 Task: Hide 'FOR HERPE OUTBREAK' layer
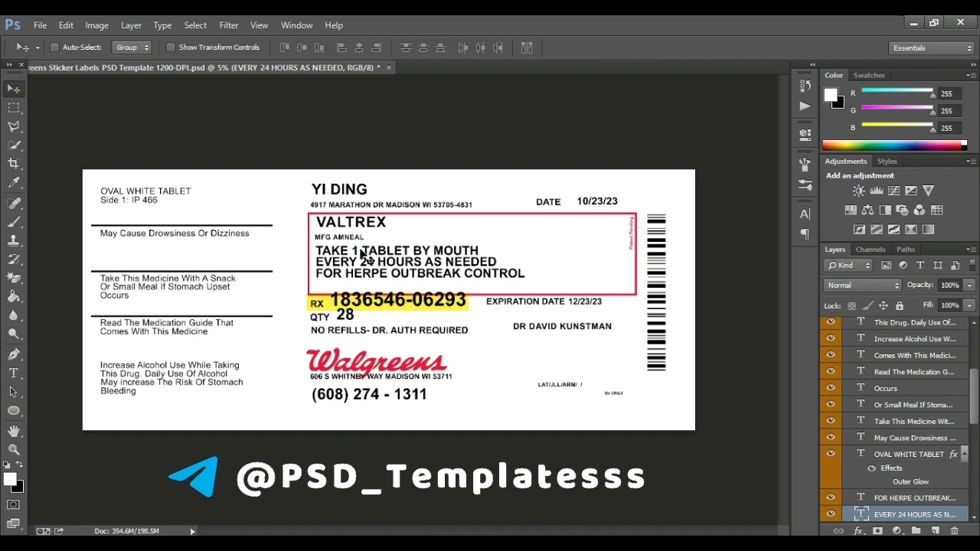point(831,497)
